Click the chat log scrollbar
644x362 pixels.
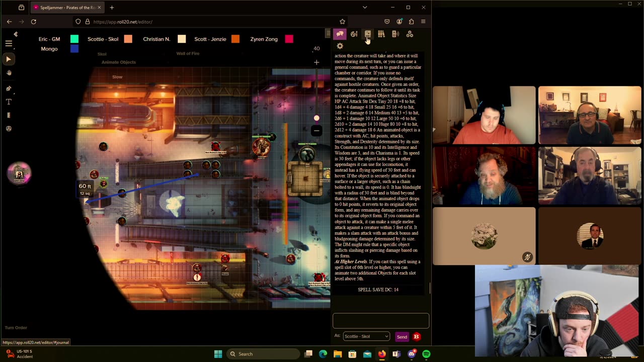pos(430,289)
